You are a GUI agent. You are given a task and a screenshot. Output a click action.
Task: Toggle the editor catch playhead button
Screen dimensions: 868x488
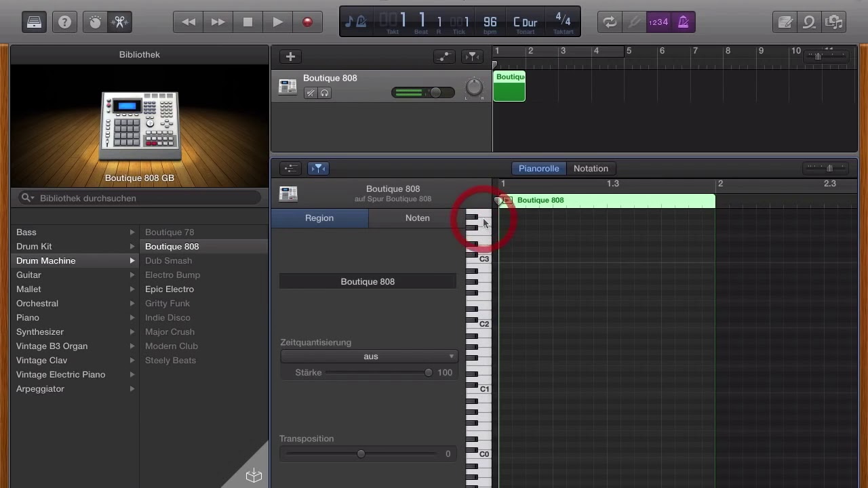(x=318, y=168)
